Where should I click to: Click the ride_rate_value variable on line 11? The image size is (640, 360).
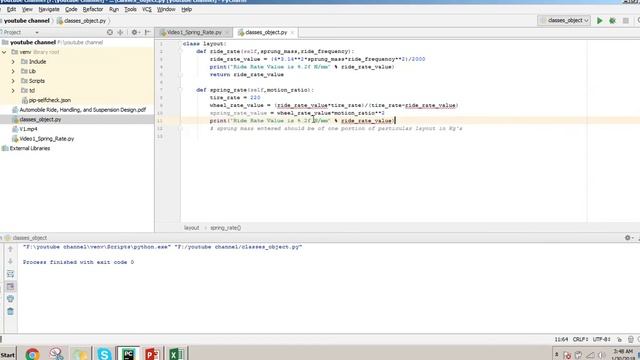[x=367, y=121]
